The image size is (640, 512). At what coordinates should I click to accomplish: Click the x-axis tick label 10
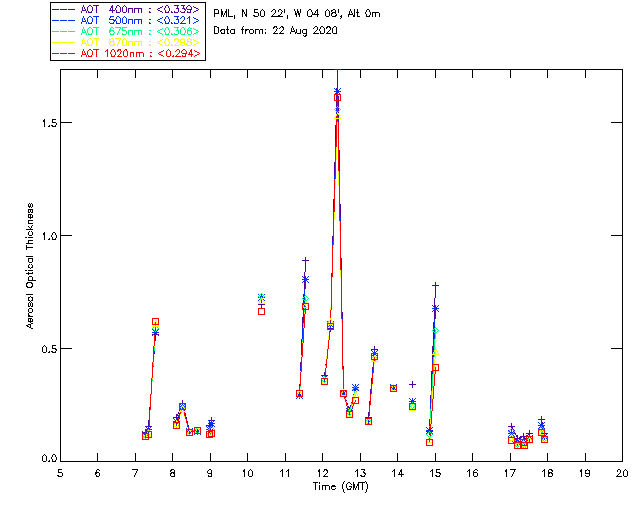point(248,473)
